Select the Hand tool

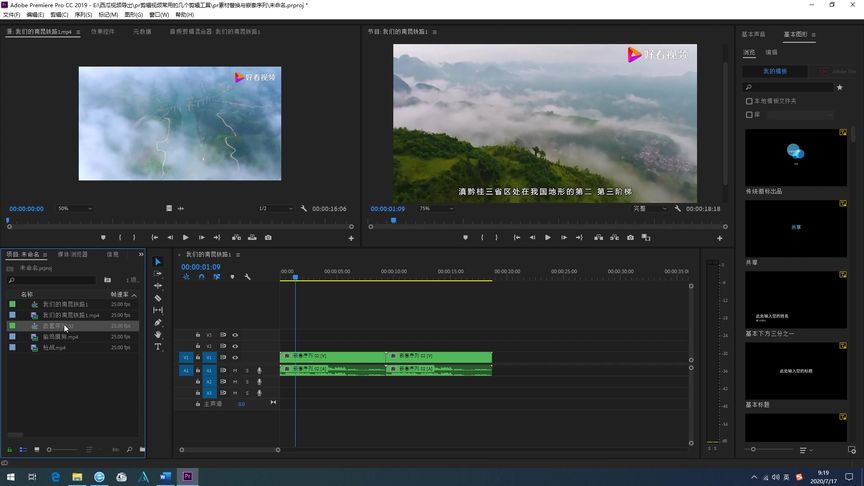click(x=158, y=335)
